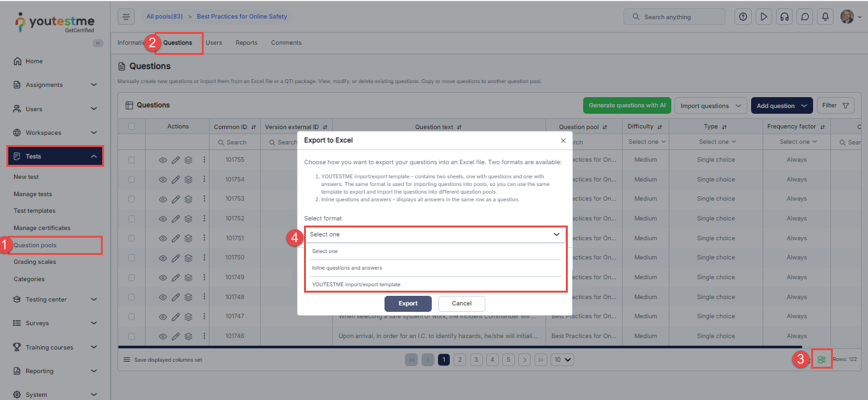Choose Inline questions and answers option
This screenshot has height=400, width=868.
[x=347, y=268]
